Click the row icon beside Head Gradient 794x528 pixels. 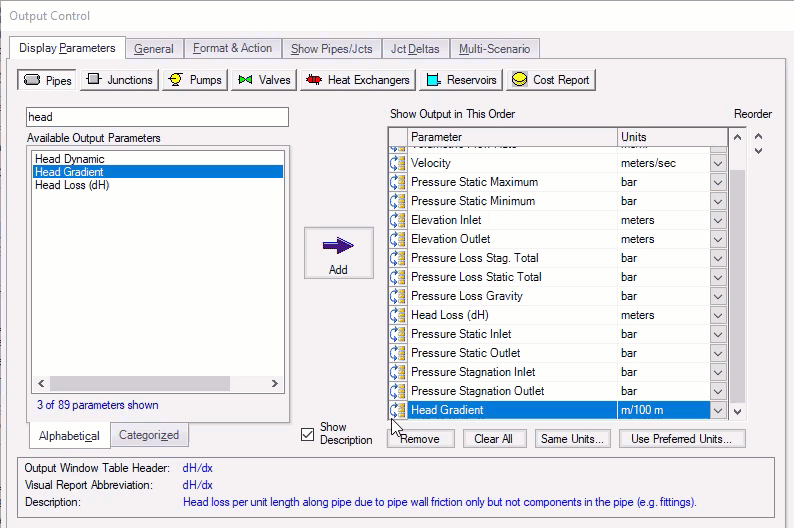click(398, 410)
